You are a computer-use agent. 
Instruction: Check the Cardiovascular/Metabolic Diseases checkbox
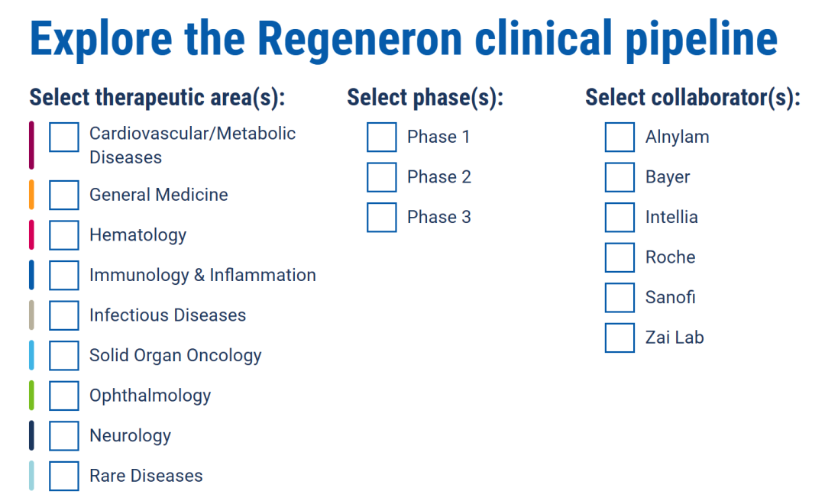64,137
